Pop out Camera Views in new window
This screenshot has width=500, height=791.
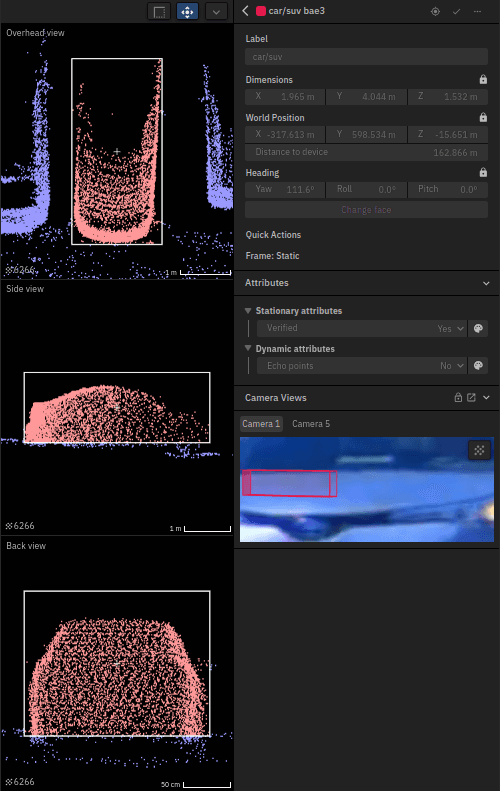point(471,398)
